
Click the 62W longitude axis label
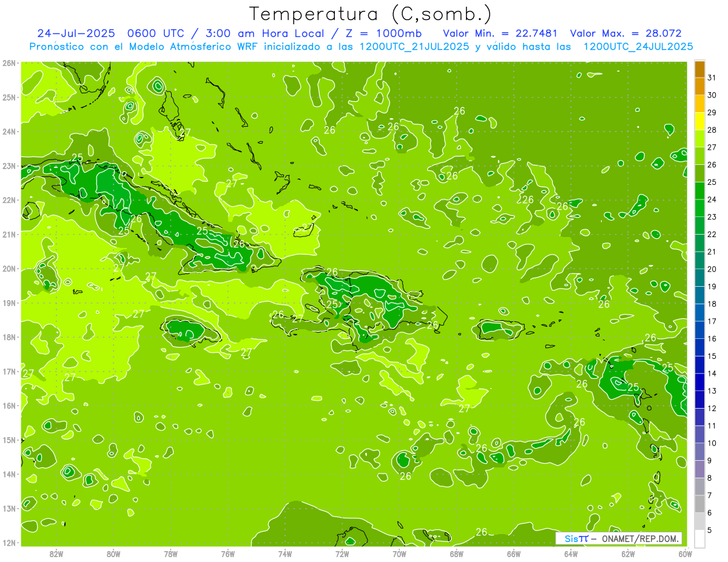click(x=628, y=553)
